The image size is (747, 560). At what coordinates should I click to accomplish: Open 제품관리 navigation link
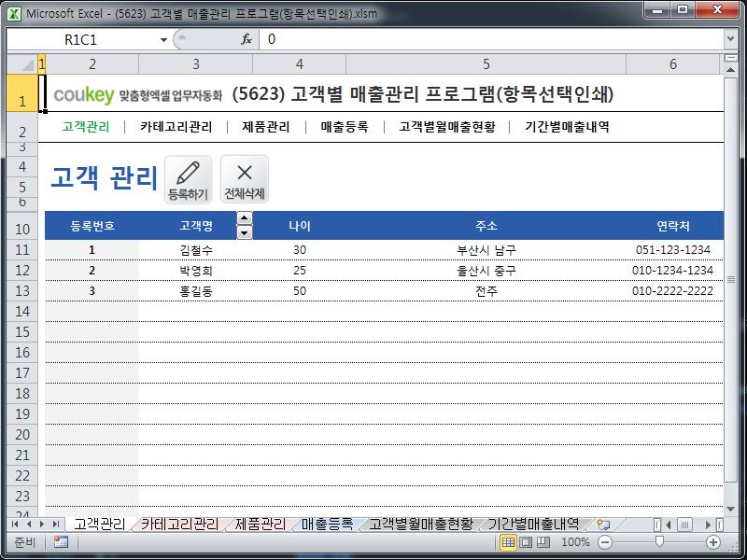266,127
